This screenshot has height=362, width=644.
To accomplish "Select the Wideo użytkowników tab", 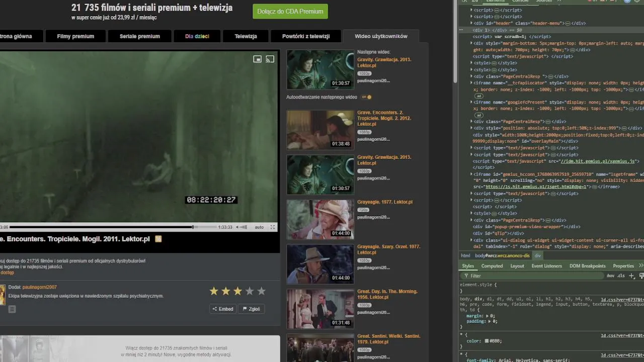I will coord(381,36).
